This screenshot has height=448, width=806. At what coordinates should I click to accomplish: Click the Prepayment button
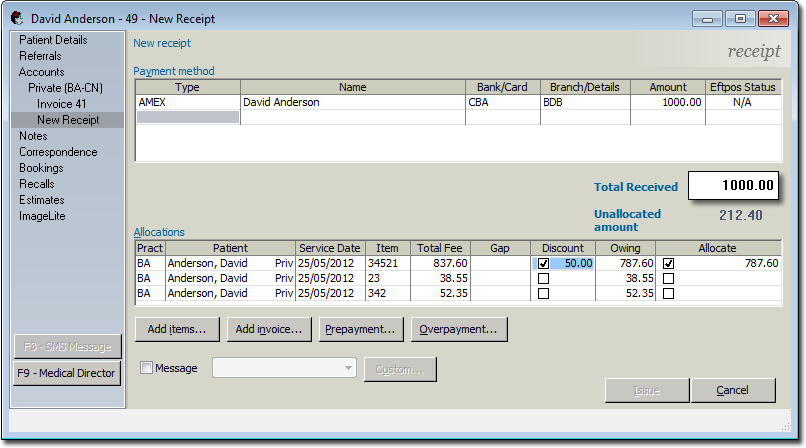[x=360, y=329]
